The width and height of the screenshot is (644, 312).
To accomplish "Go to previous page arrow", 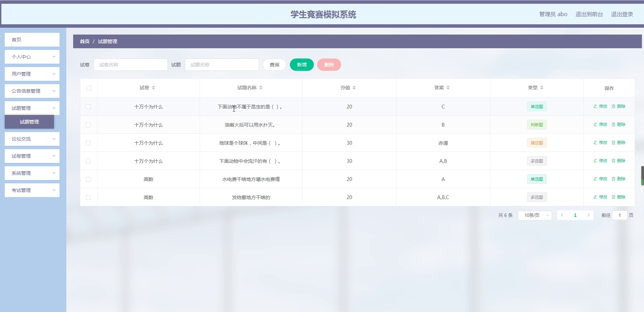I will (562, 215).
